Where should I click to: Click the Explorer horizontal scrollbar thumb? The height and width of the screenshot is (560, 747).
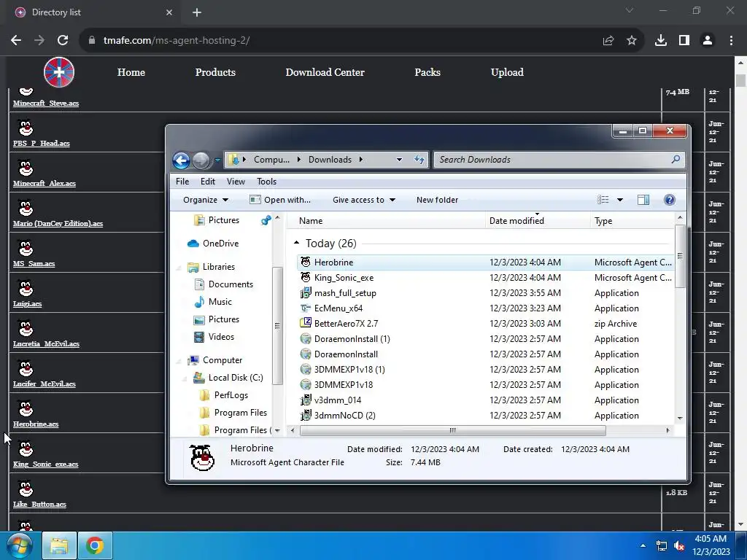(452, 430)
